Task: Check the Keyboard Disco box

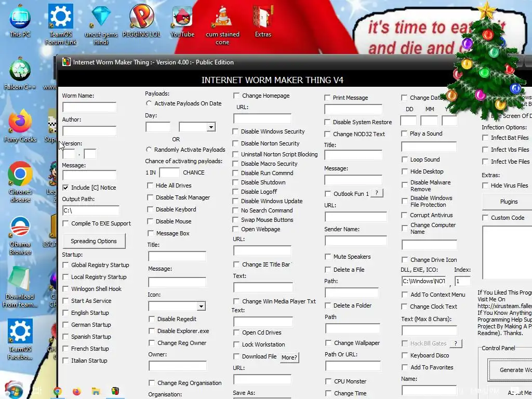Action: tap(404, 355)
